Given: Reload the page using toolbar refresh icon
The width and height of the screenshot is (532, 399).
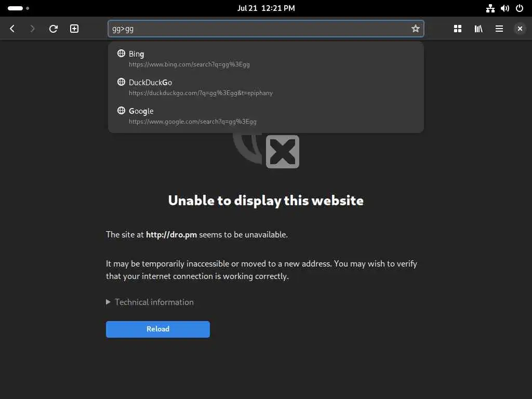Looking at the screenshot, I should [x=54, y=29].
